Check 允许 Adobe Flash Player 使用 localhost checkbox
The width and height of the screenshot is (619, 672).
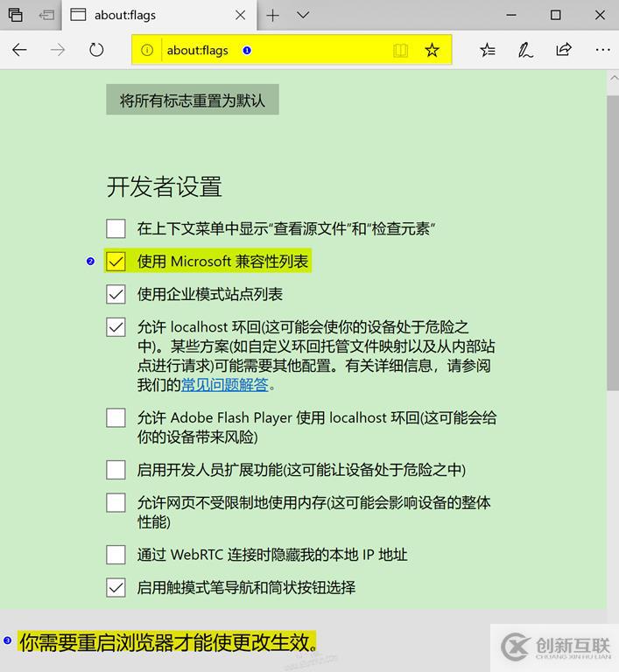click(116, 418)
